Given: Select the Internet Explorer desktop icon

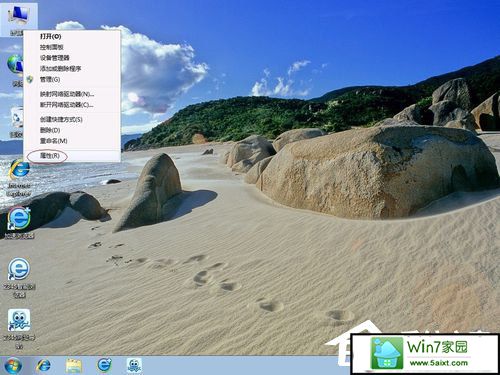Looking at the screenshot, I should coord(19,177).
